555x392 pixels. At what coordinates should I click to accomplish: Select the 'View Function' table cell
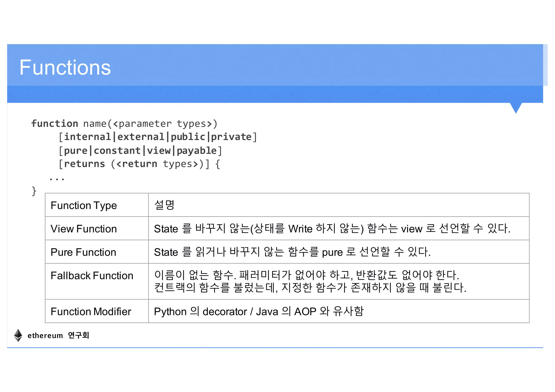pyautogui.click(x=97, y=228)
